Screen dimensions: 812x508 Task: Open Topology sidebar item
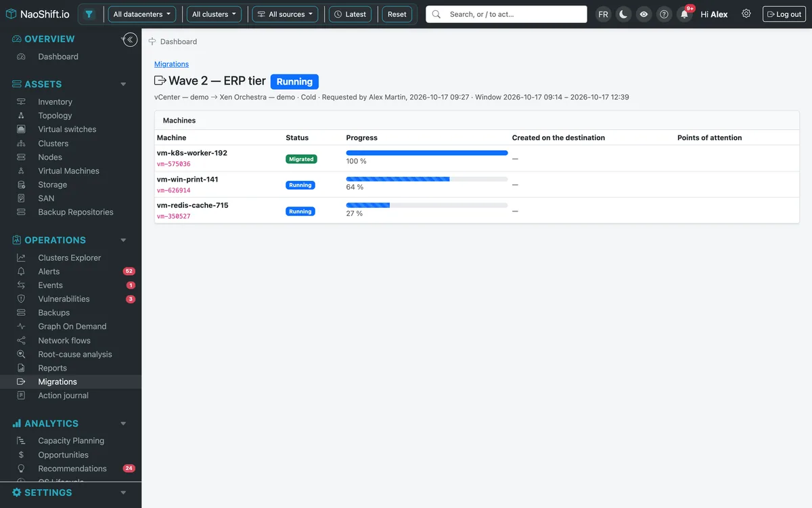click(x=55, y=116)
